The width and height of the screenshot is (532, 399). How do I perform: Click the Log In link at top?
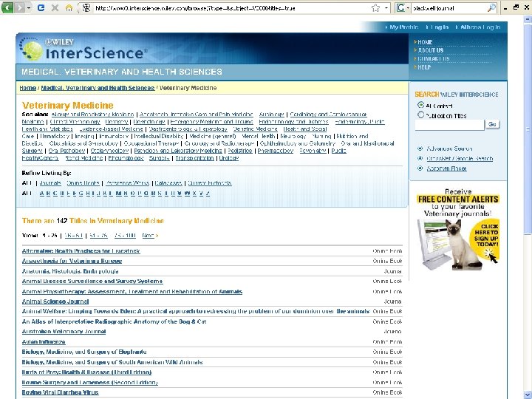point(440,27)
